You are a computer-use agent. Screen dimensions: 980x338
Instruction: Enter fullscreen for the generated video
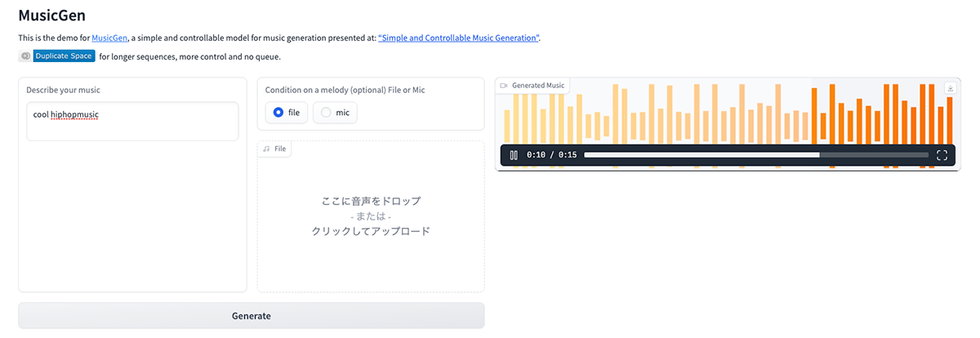tap(942, 155)
